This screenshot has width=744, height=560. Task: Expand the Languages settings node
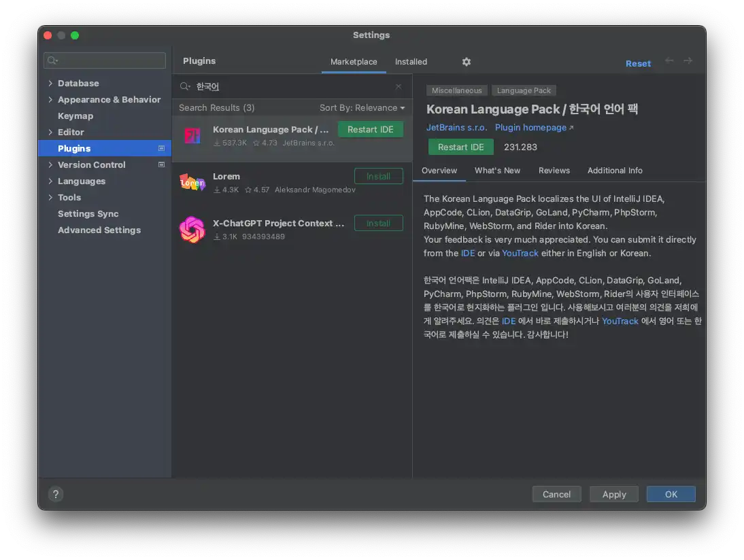click(x=50, y=181)
